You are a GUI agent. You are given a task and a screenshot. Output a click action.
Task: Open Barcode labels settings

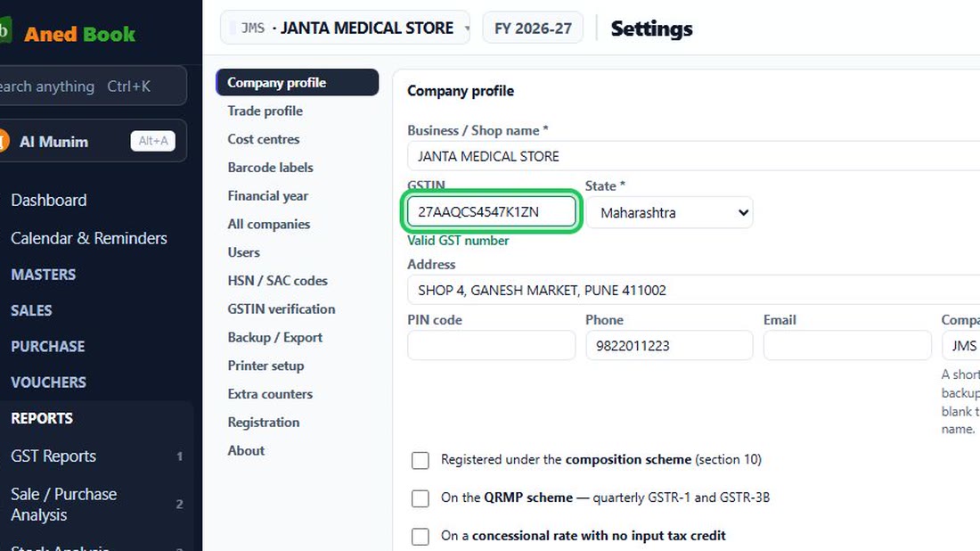point(270,168)
